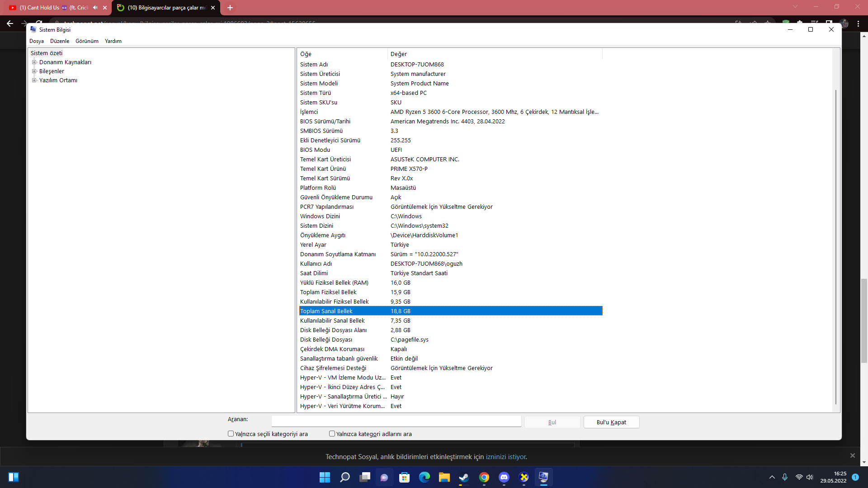Open Steam from the taskbar
The image size is (868, 488).
(x=464, y=477)
